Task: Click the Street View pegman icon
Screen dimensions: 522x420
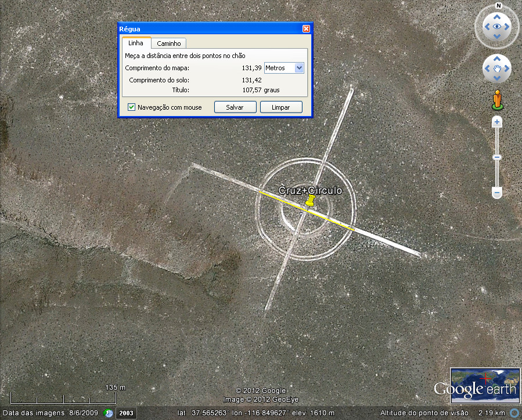Action: tap(497, 100)
